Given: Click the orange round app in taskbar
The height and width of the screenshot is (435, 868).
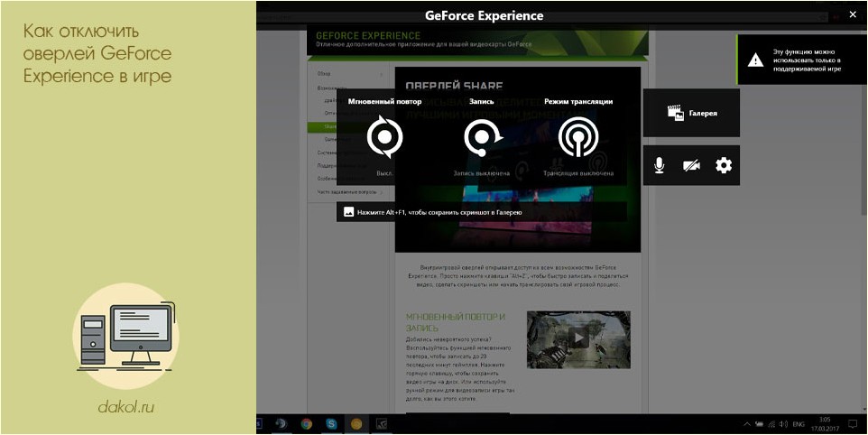Looking at the screenshot, I should pos(356,424).
